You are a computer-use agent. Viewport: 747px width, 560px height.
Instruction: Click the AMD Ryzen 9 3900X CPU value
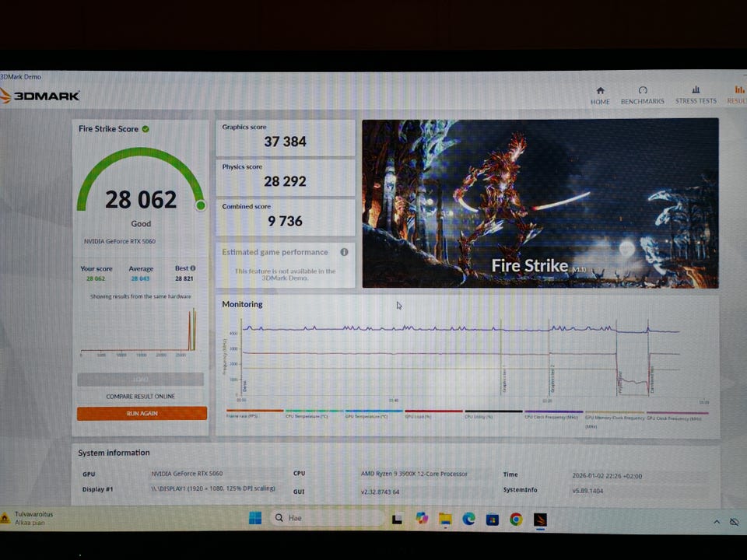coord(414,474)
